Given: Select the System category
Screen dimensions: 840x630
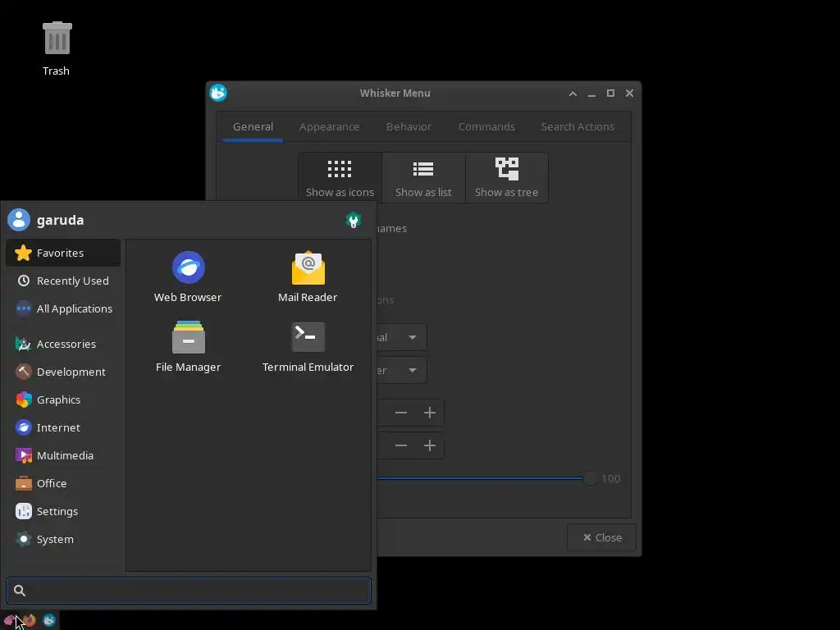Looking at the screenshot, I should click(x=63, y=539).
